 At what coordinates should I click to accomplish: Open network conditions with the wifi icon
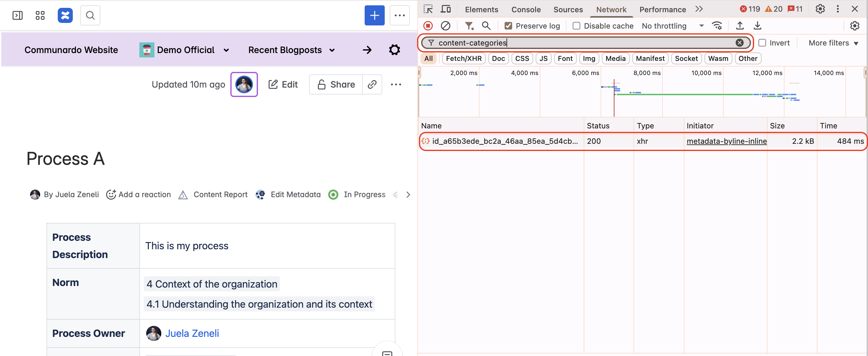716,26
